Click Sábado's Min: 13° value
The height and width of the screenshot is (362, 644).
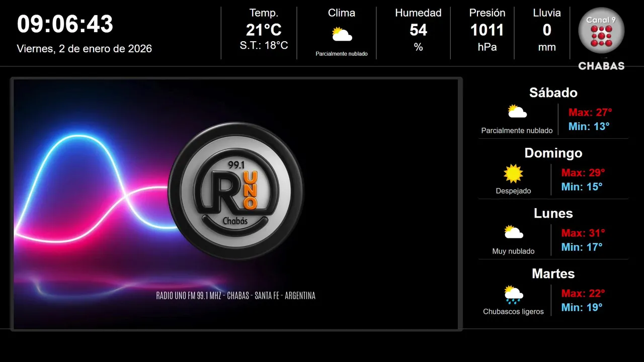point(589,126)
